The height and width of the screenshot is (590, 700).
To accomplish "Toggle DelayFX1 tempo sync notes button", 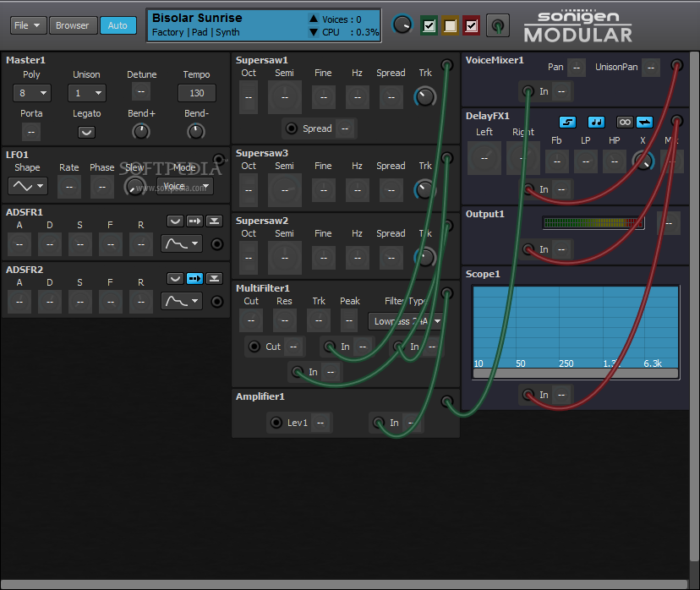I will [x=596, y=122].
